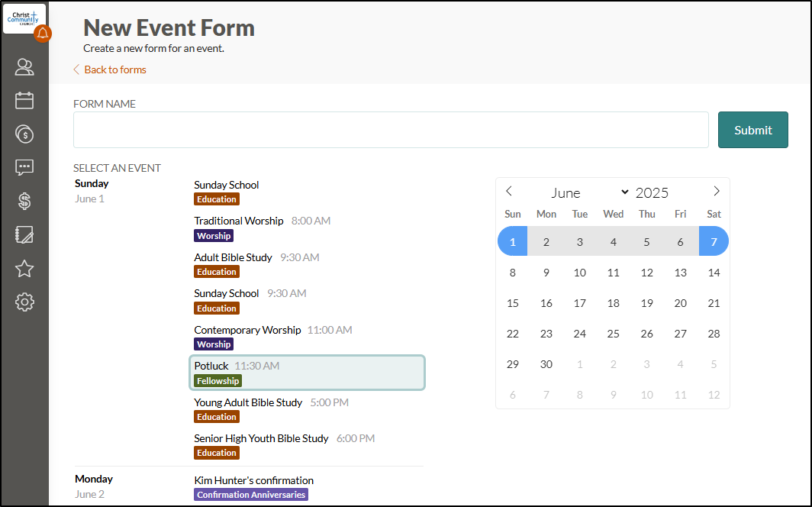Choose the Traditional Worship 8:00 AM event
The image size is (812, 507).
262,228
